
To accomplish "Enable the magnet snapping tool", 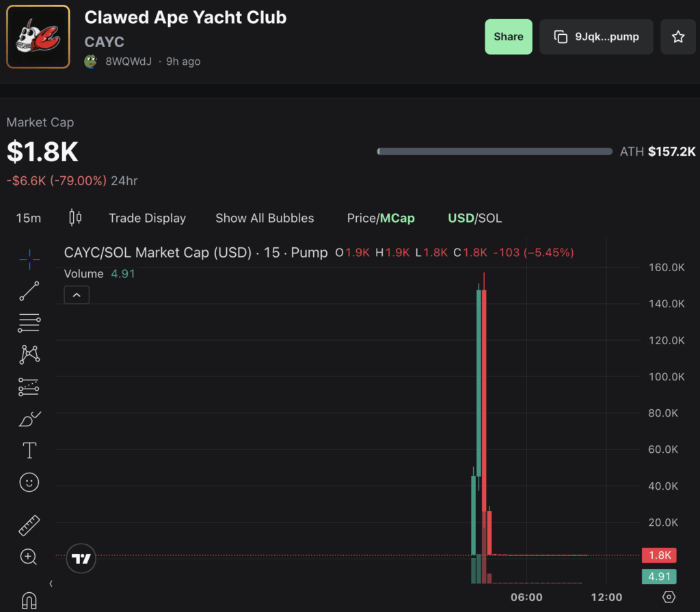I will click(29, 600).
